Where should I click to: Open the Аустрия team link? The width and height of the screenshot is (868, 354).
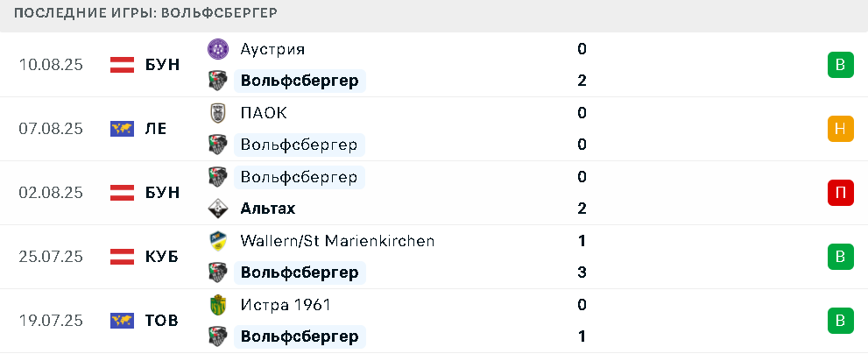(x=272, y=49)
